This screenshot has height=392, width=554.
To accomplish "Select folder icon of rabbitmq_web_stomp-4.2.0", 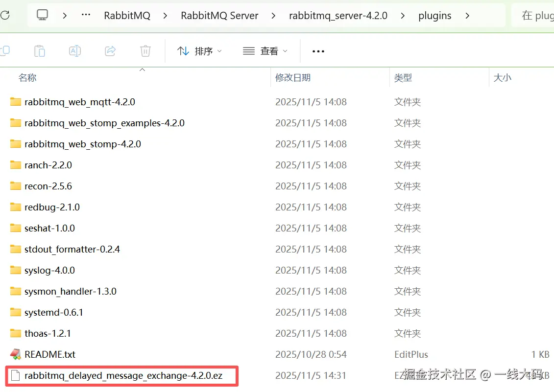I will tap(16, 144).
